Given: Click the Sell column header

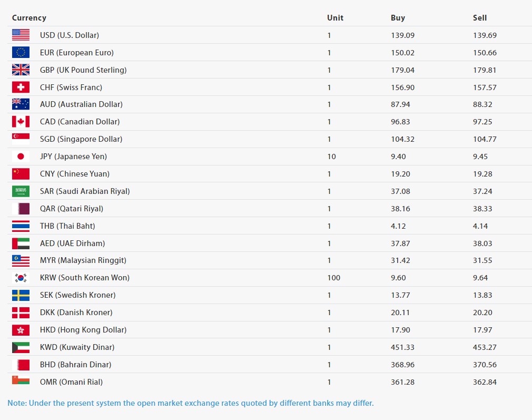Looking at the screenshot, I should tap(480, 18).
